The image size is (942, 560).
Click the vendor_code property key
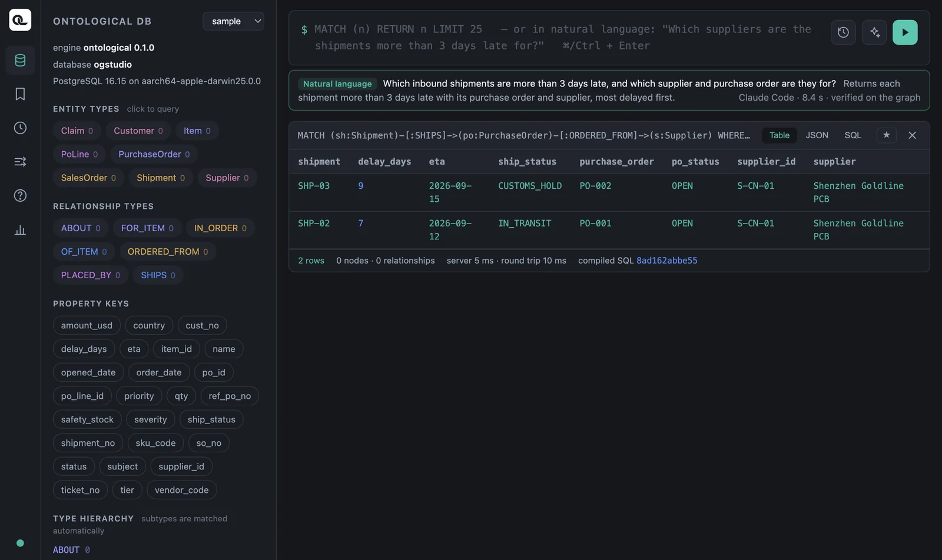click(182, 490)
